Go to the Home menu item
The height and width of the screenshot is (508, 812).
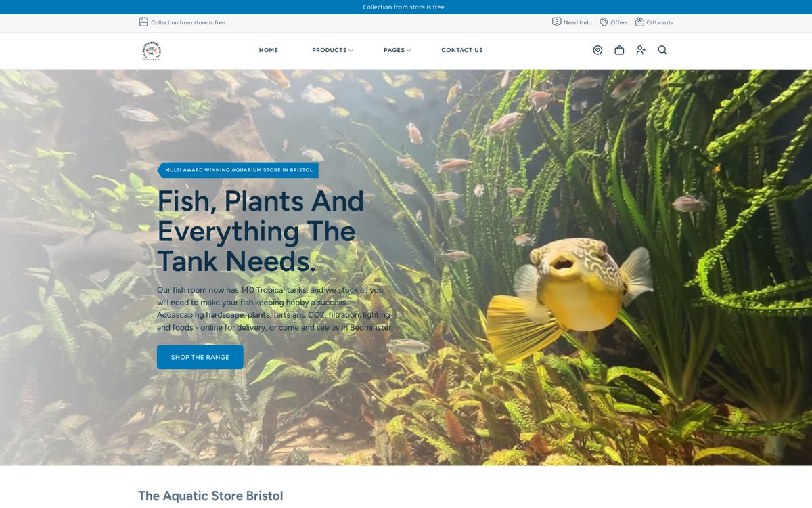[x=269, y=50]
